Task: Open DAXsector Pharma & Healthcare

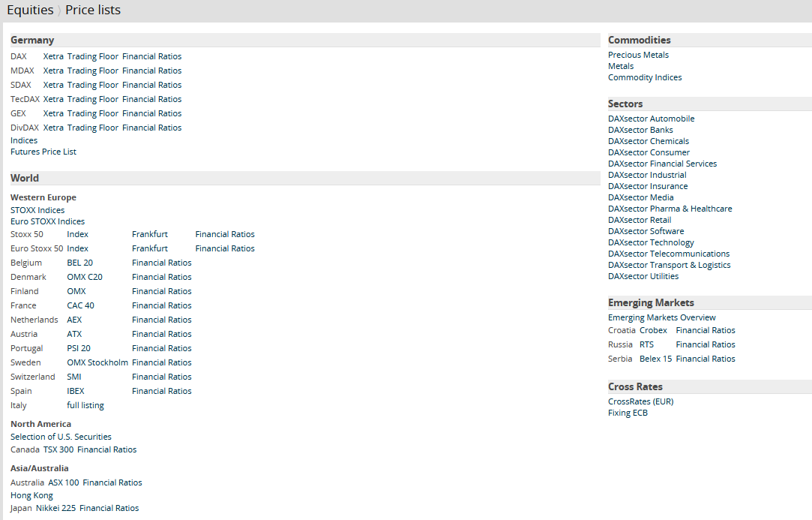Action: point(670,209)
